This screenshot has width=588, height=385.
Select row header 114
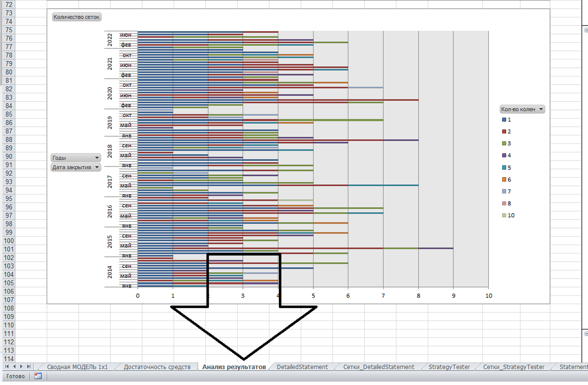click(9, 359)
